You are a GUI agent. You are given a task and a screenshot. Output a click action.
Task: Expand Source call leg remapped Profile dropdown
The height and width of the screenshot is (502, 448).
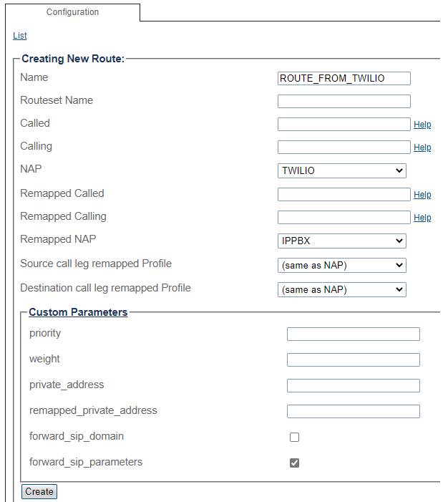click(x=341, y=265)
